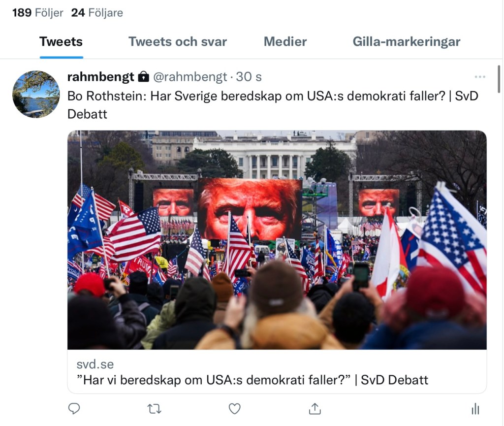
Task: Switch to the Tweets tab
Action: (x=61, y=42)
